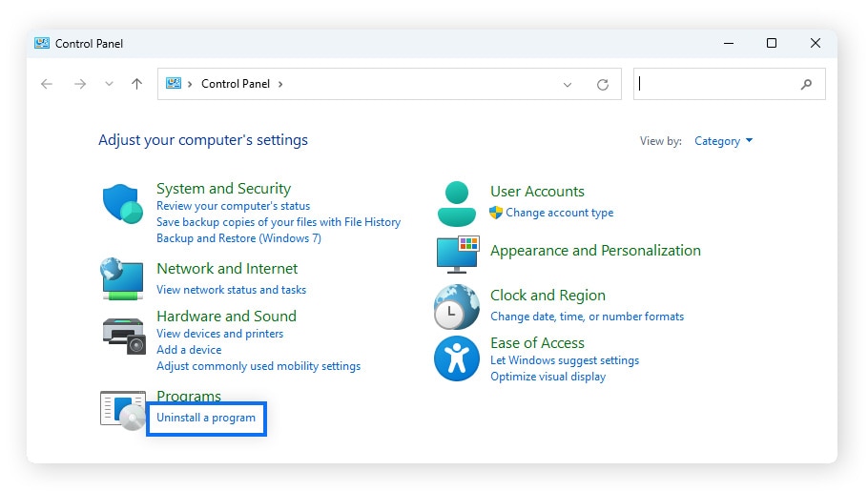Click the Hardware and Sound printer icon
Viewport: 868px width, 491px height.
pos(123,336)
